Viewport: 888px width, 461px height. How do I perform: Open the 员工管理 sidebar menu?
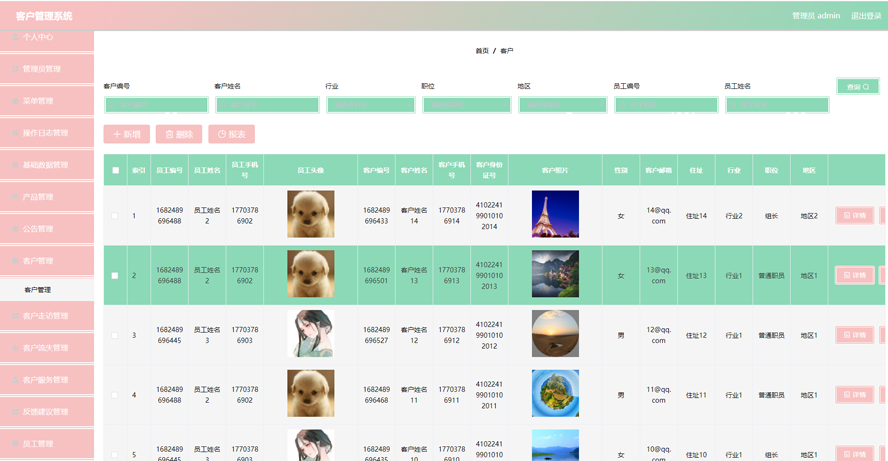47,443
